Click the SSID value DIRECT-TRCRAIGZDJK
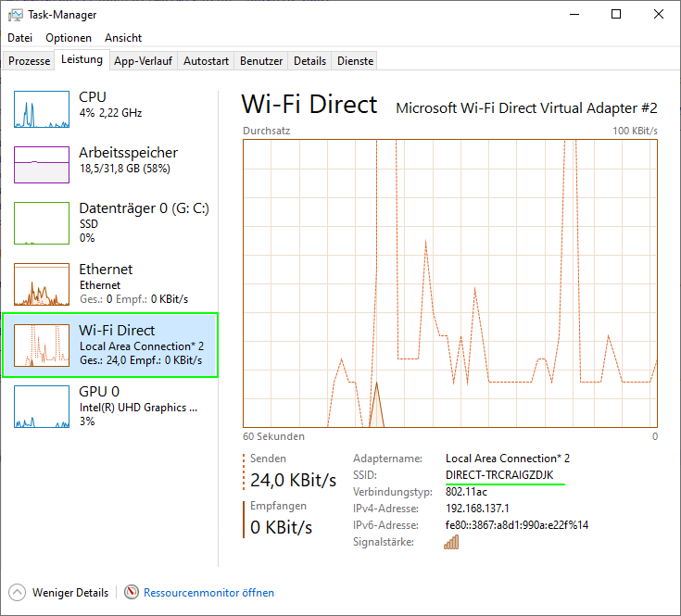 (499, 475)
